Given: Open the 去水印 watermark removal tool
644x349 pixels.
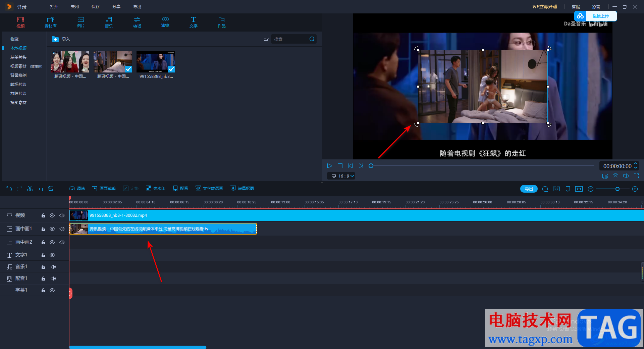Looking at the screenshot, I should [156, 189].
